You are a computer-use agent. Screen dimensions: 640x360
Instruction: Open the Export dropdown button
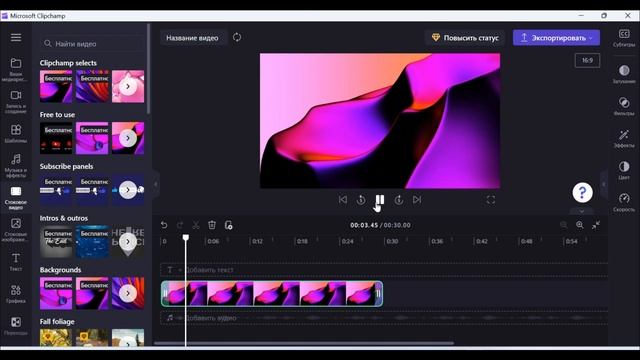coord(556,38)
